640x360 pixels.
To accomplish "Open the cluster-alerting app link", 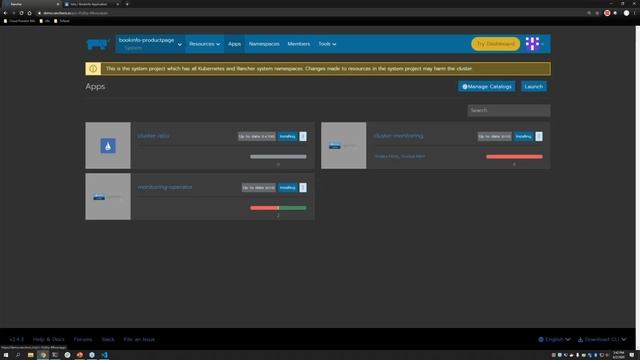I will (153, 136).
